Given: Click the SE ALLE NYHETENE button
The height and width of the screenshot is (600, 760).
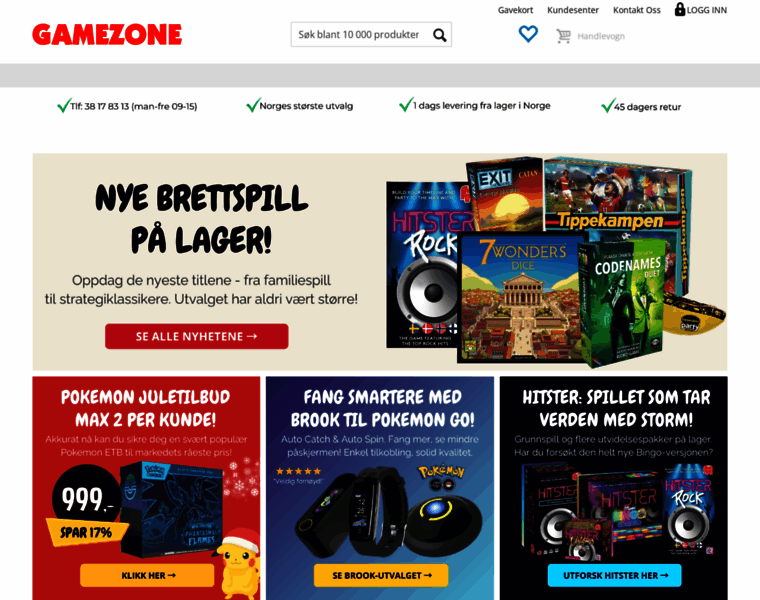Looking at the screenshot, I should point(197,336).
